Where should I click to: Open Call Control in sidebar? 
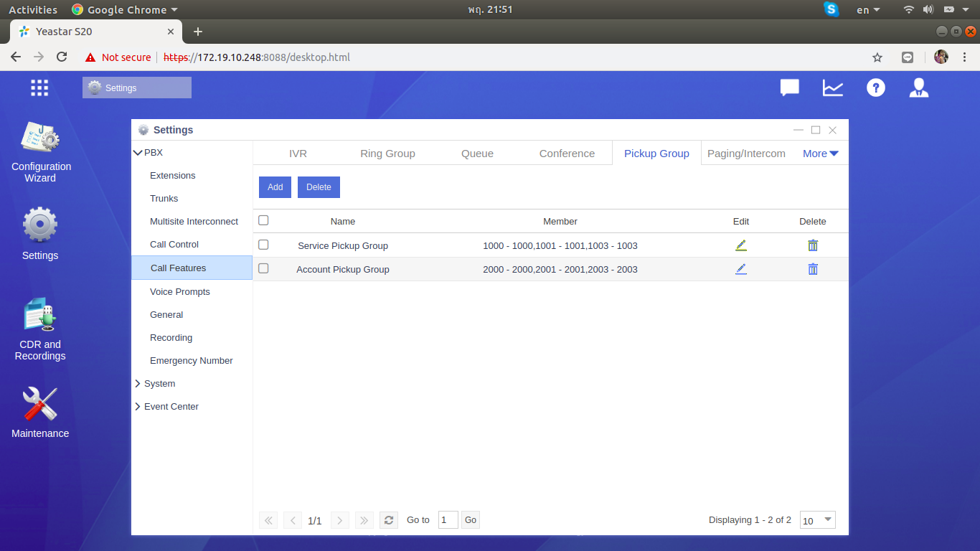point(174,245)
